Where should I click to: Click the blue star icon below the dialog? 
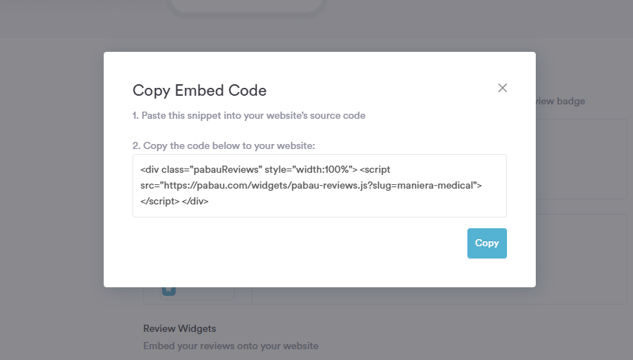[x=169, y=290]
